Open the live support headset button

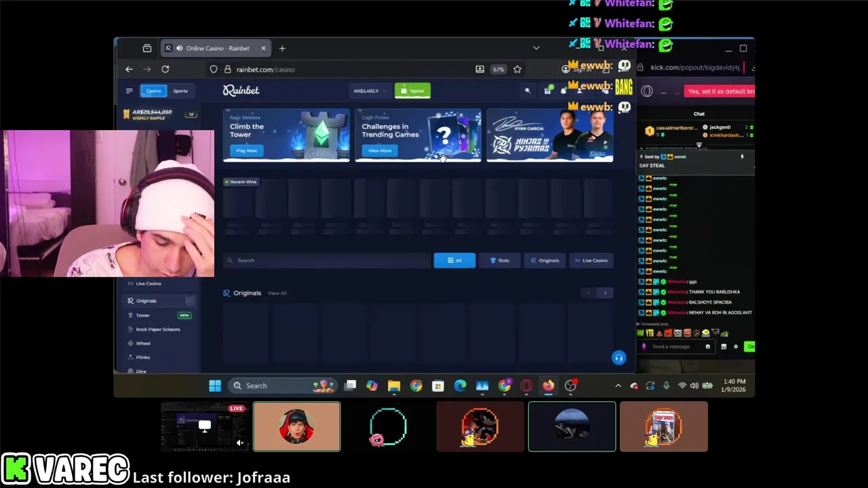618,358
